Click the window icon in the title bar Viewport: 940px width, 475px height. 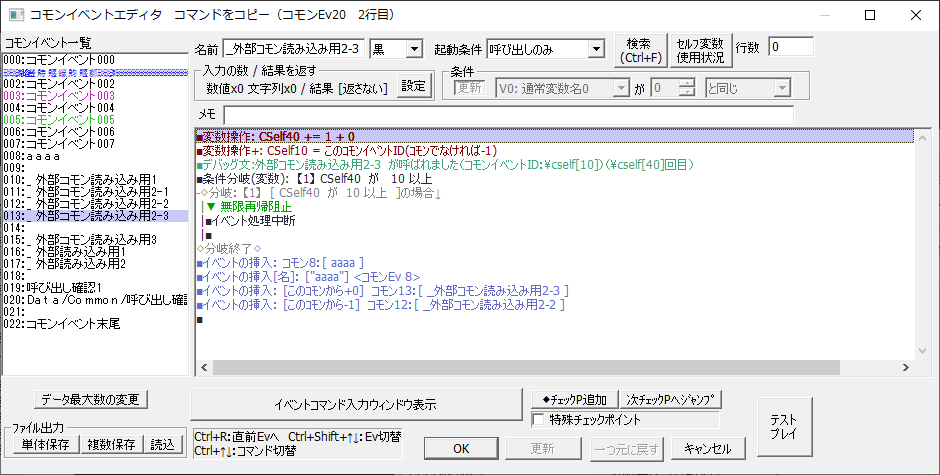tap(16, 15)
